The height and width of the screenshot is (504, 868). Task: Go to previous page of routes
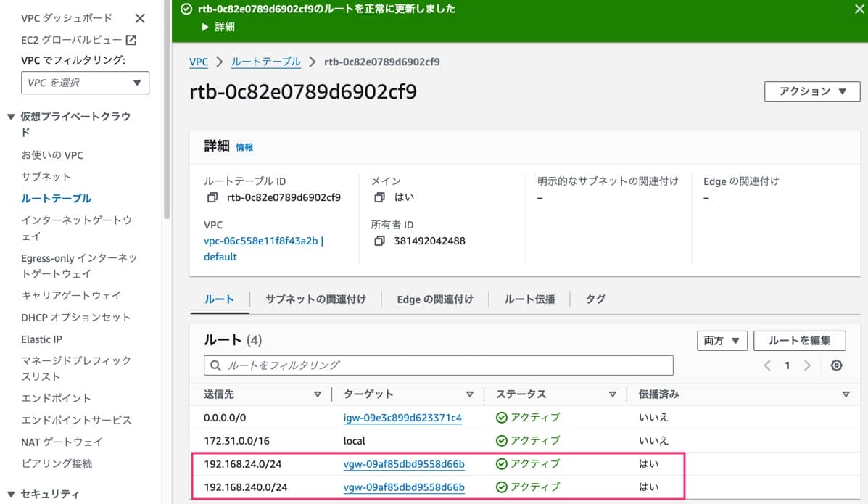767,365
